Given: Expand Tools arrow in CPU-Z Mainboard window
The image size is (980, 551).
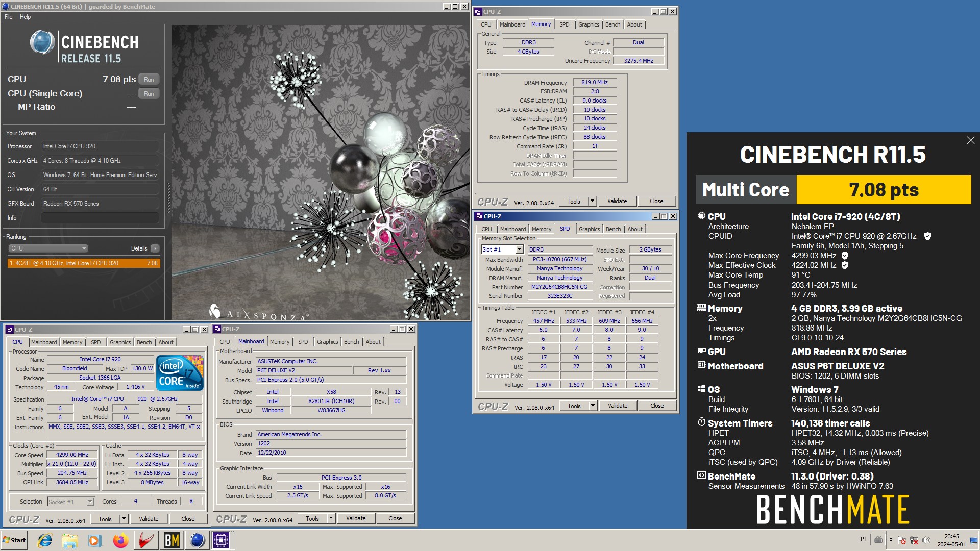Looking at the screenshot, I should click(x=331, y=518).
